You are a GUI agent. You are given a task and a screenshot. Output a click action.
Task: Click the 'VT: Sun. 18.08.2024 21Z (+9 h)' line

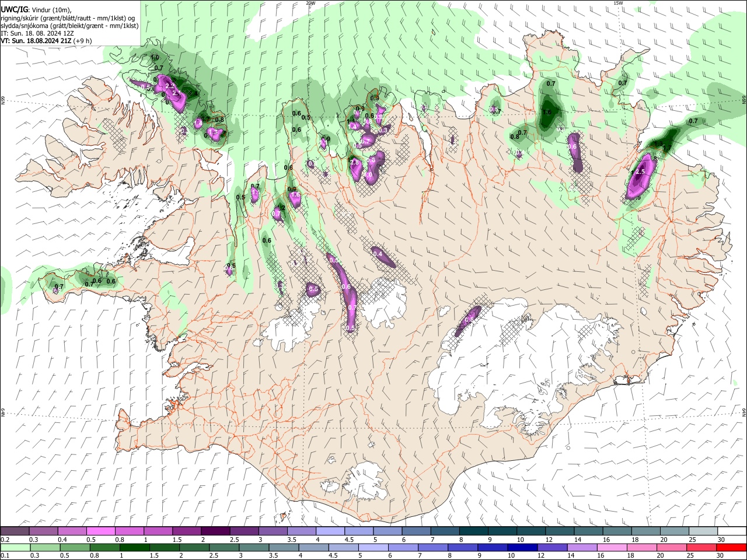coord(46,41)
